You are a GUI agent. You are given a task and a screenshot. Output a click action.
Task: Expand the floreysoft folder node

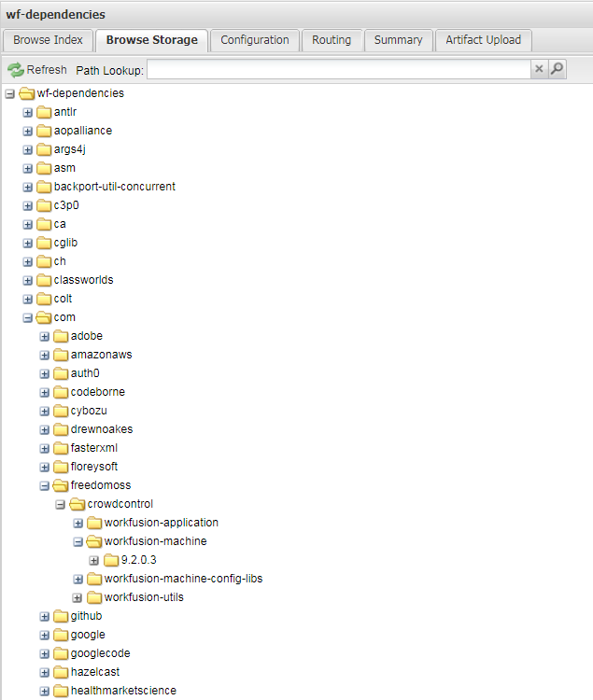[44, 468]
